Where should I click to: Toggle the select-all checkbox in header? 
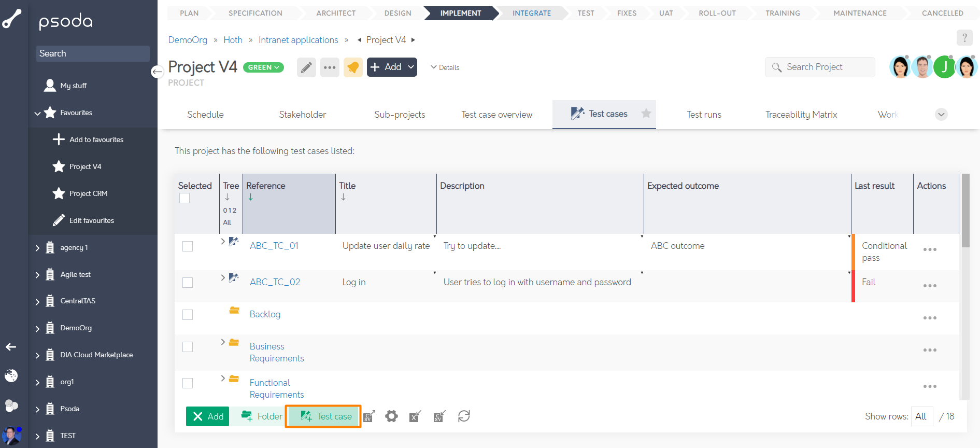(184, 198)
